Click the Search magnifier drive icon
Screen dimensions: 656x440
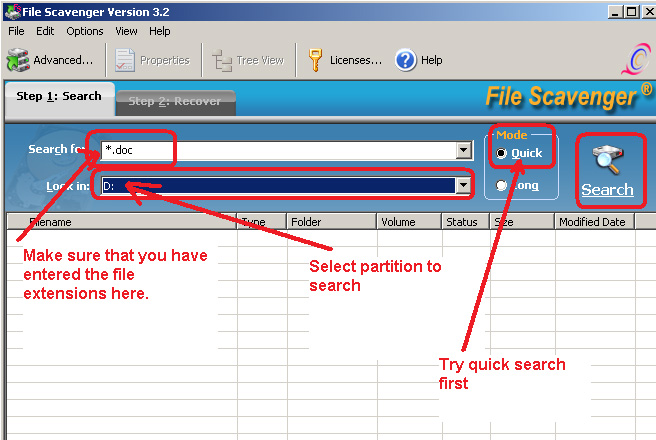tap(607, 159)
